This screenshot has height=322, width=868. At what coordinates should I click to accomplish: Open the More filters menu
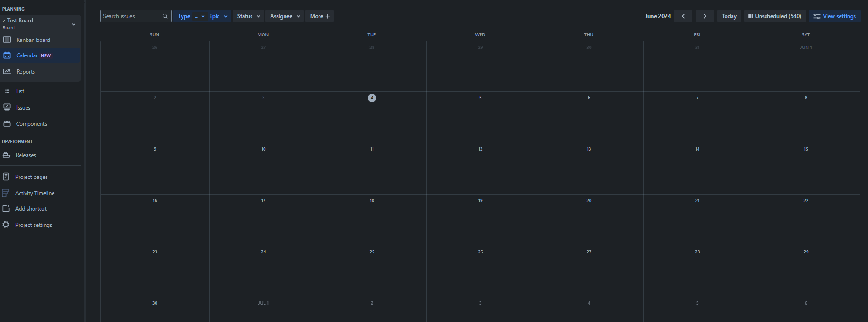pos(319,16)
